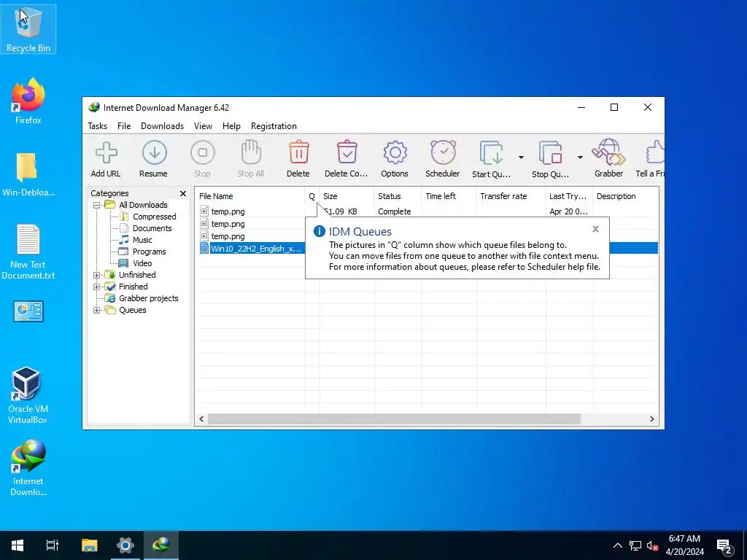Screen dimensions: 747x560
Task: Close the Categories panel
Action: (x=183, y=193)
